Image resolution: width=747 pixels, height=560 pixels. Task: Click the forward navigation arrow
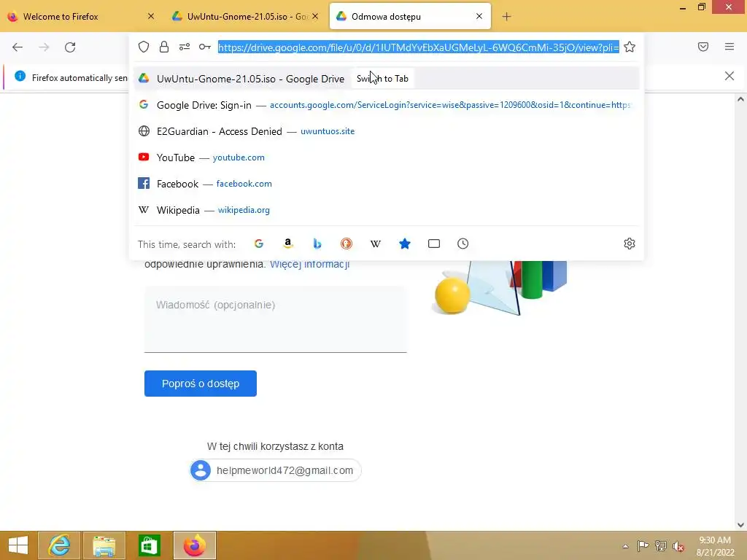coord(44,47)
